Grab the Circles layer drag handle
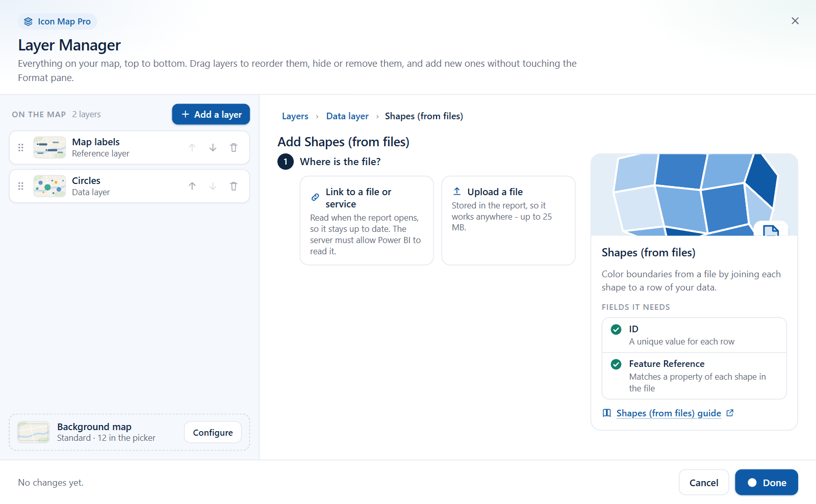The width and height of the screenshot is (816, 504). (x=21, y=186)
